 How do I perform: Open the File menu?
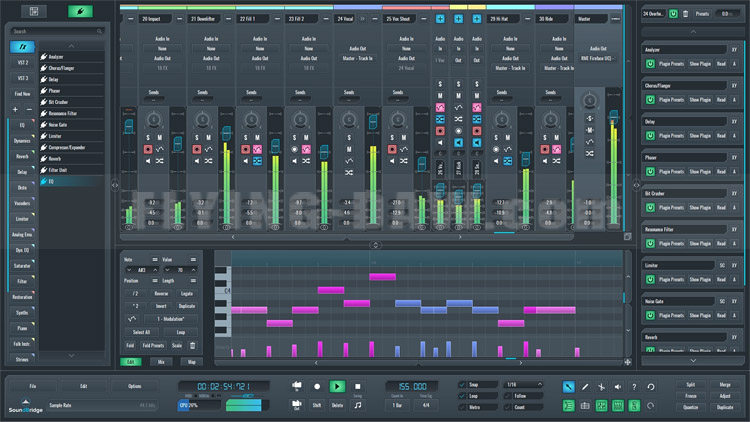[x=33, y=386]
